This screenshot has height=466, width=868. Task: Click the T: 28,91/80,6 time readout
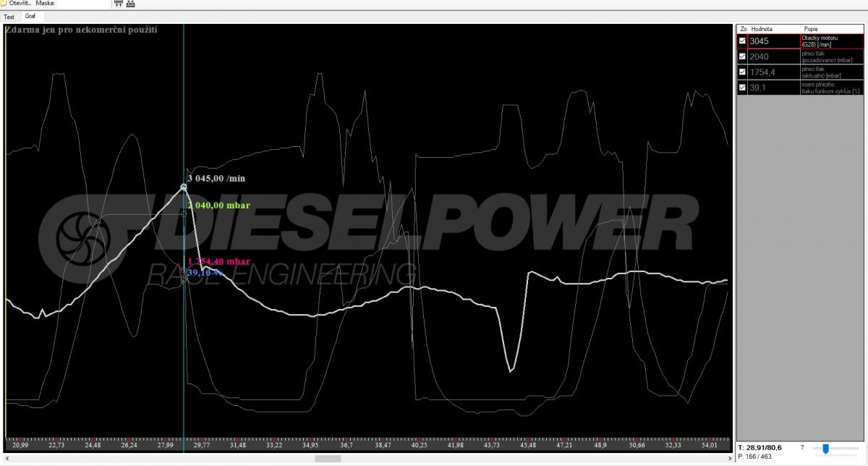pyautogui.click(x=760, y=449)
